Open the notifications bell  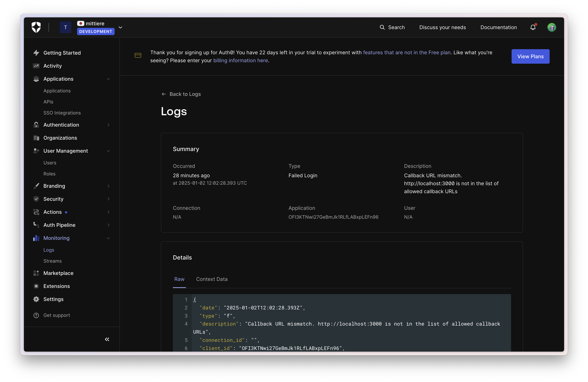[533, 27]
